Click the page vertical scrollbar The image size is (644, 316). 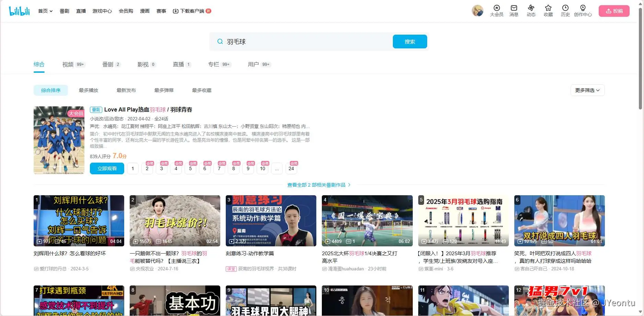[640, 58]
